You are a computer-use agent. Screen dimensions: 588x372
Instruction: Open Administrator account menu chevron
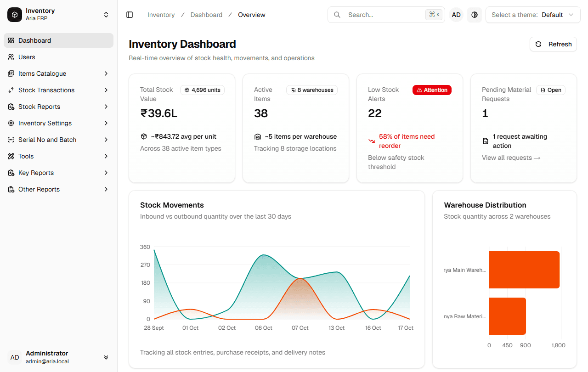[106, 357]
